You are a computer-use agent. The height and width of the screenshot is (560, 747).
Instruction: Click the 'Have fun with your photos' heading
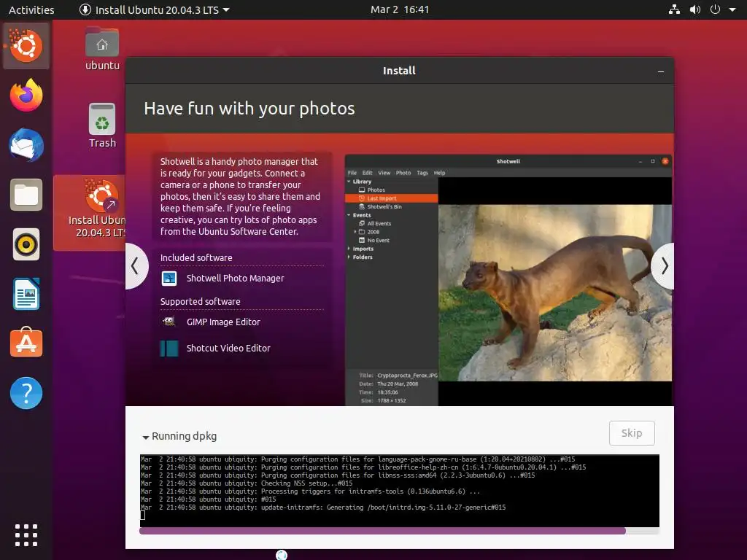[249, 109]
